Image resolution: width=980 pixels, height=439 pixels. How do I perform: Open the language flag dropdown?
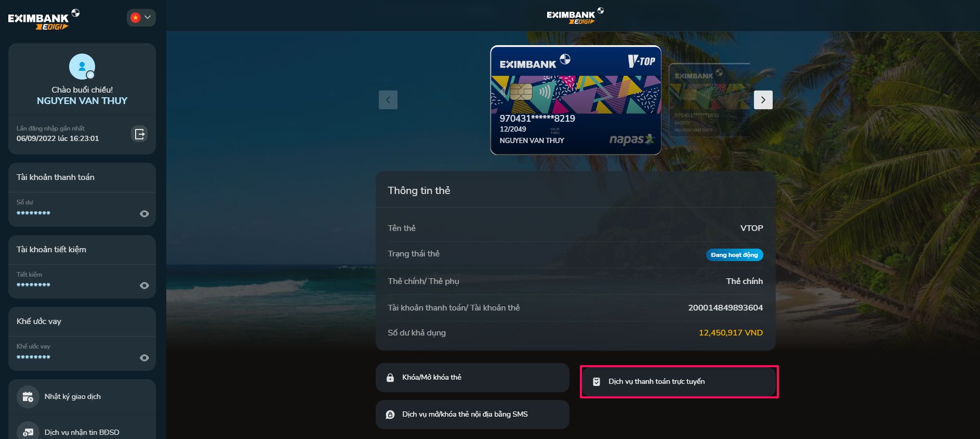point(141,18)
